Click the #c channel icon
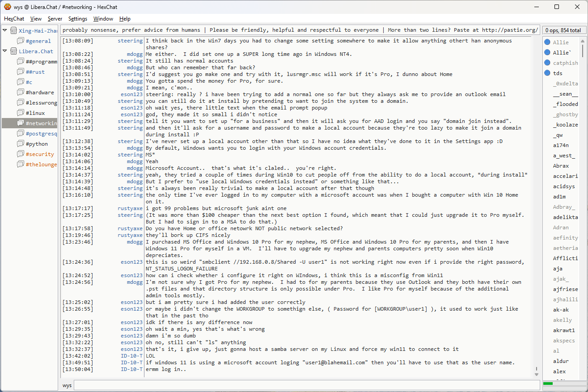 [x=21, y=82]
